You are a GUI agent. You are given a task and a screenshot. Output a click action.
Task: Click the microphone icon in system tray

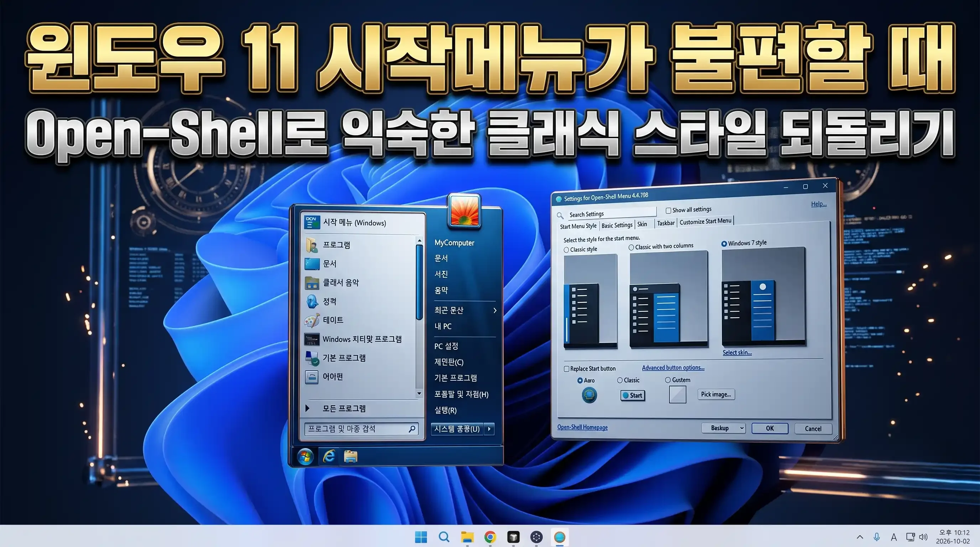876,537
